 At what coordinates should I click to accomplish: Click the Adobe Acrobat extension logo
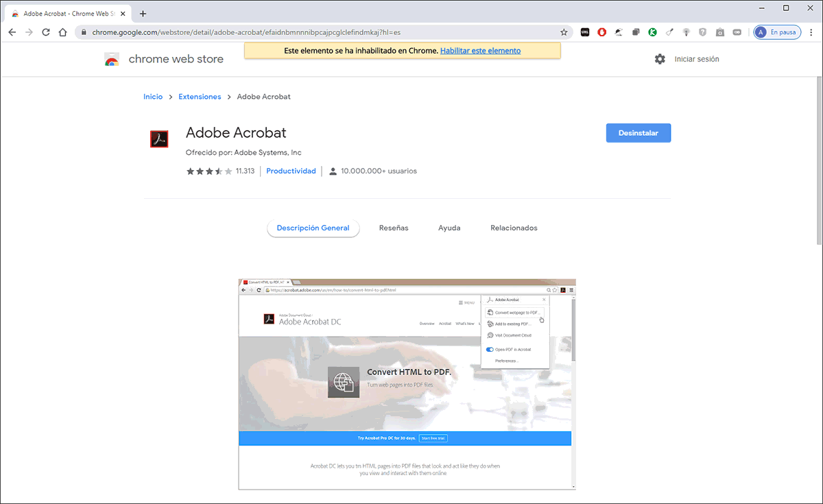pyautogui.click(x=159, y=139)
